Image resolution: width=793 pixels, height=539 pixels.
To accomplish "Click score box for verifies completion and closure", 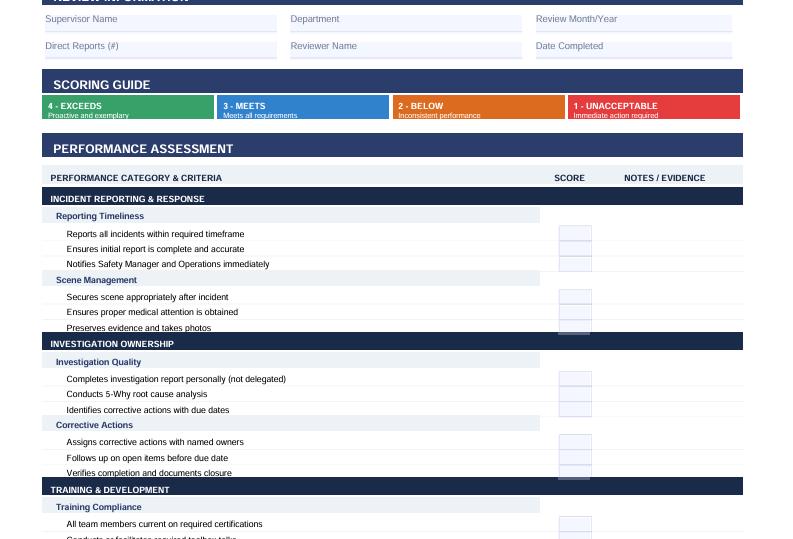I will (575, 472).
